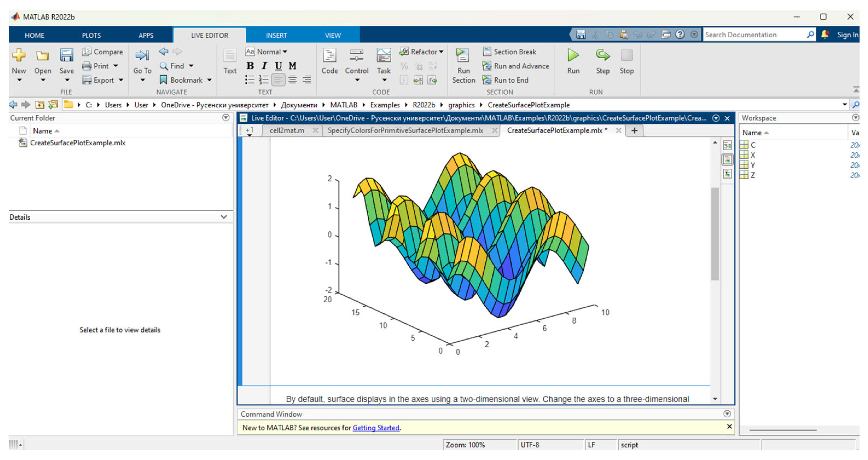Screen dimensions: 868x460
Task: Switch to the PLOTS ribbon tab
Action: pos(91,35)
